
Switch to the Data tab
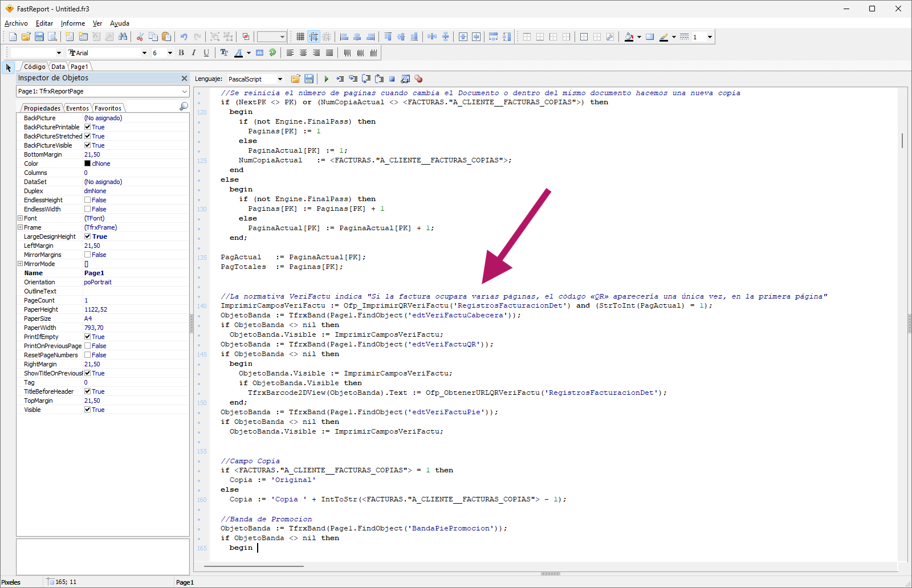58,67
